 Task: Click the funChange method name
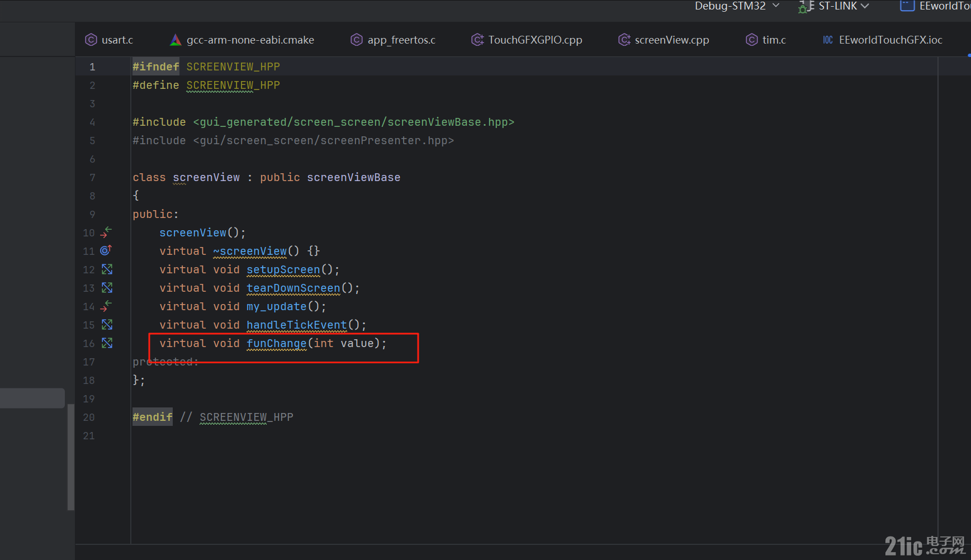pos(277,343)
